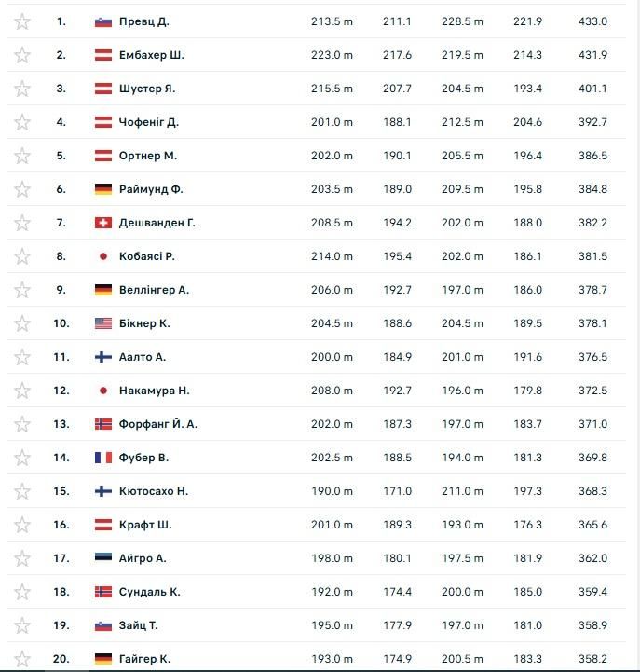Click total score 433.0 in first row
Screen dimensions: 640x672
[592, 21]
